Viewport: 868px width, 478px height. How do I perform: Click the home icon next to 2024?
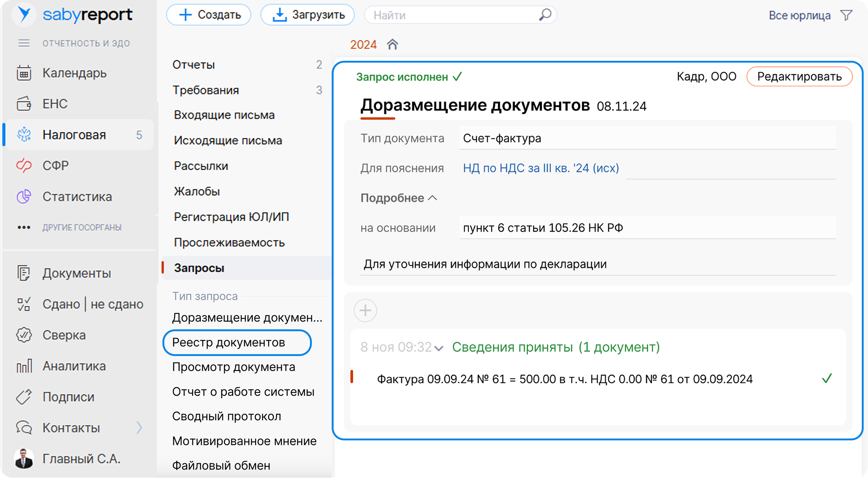click(x=392, y=44)
